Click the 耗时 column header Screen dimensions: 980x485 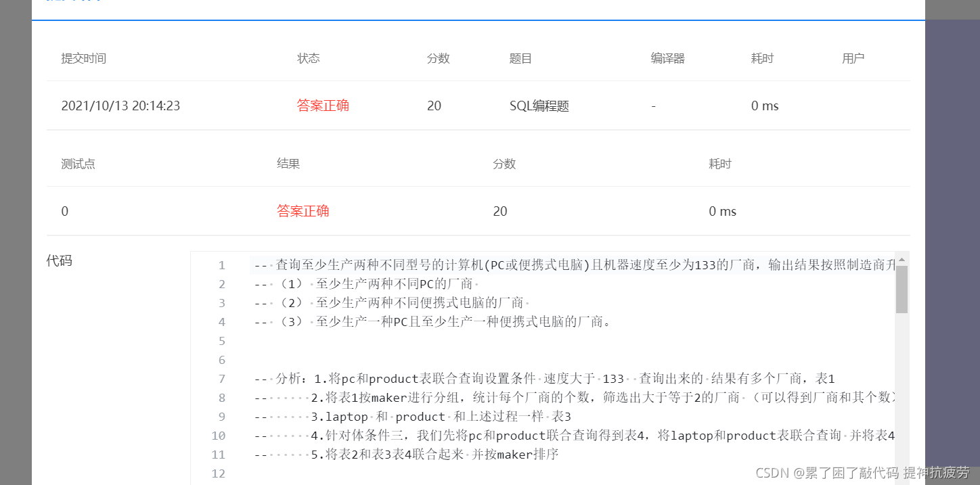click(762, 58)
